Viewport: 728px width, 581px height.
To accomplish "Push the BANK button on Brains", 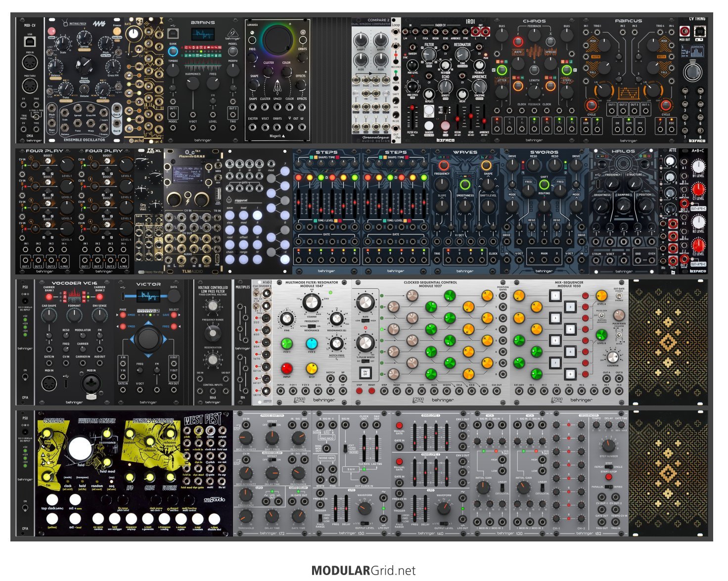I will coord(173,51).
